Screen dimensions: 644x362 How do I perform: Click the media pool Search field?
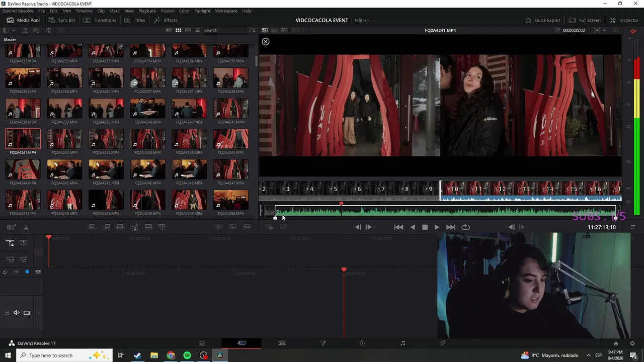(224, 30)
